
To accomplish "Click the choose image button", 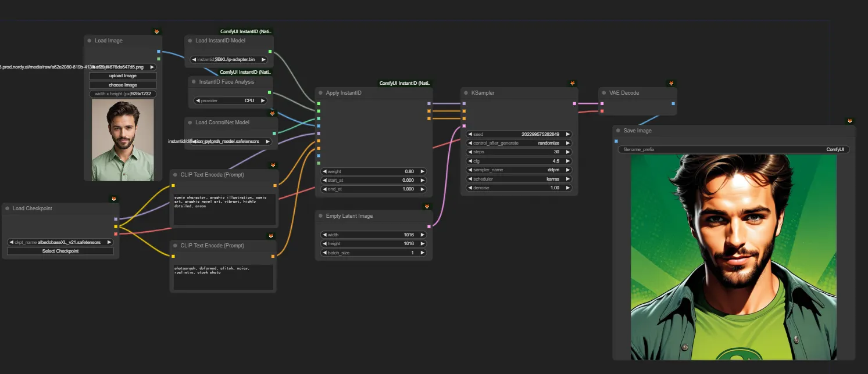I will tap(123, 85).
